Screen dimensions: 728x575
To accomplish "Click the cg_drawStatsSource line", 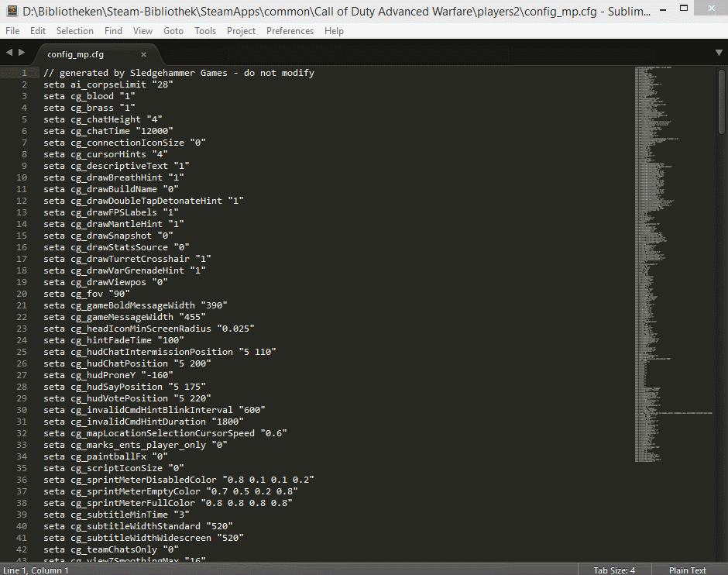I will coord(116,247).
